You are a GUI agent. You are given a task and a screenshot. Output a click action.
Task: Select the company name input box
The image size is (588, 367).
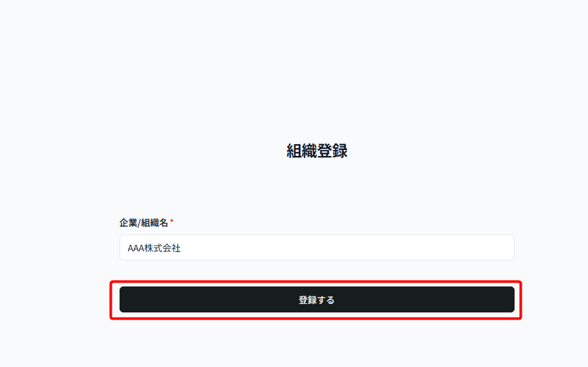point(317,247)
